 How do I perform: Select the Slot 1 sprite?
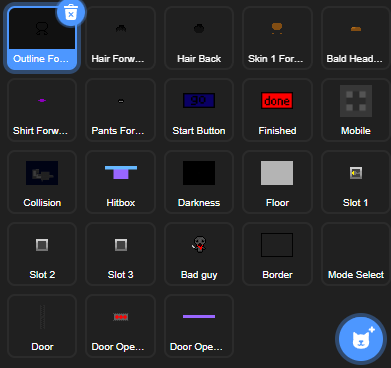tap(356, 182)
